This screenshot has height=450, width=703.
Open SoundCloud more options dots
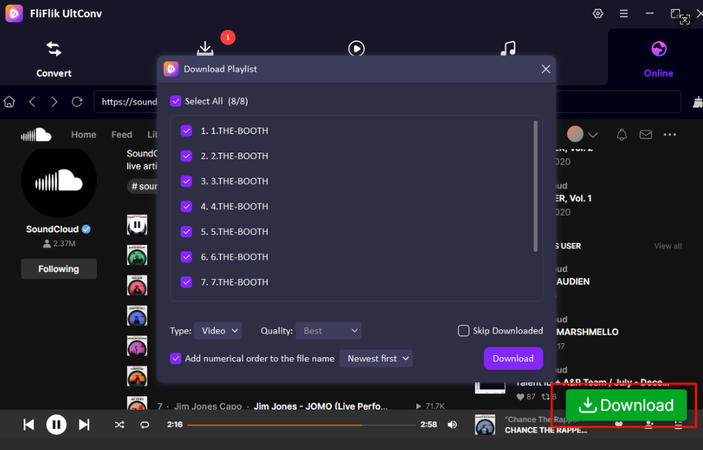(670, 134)
